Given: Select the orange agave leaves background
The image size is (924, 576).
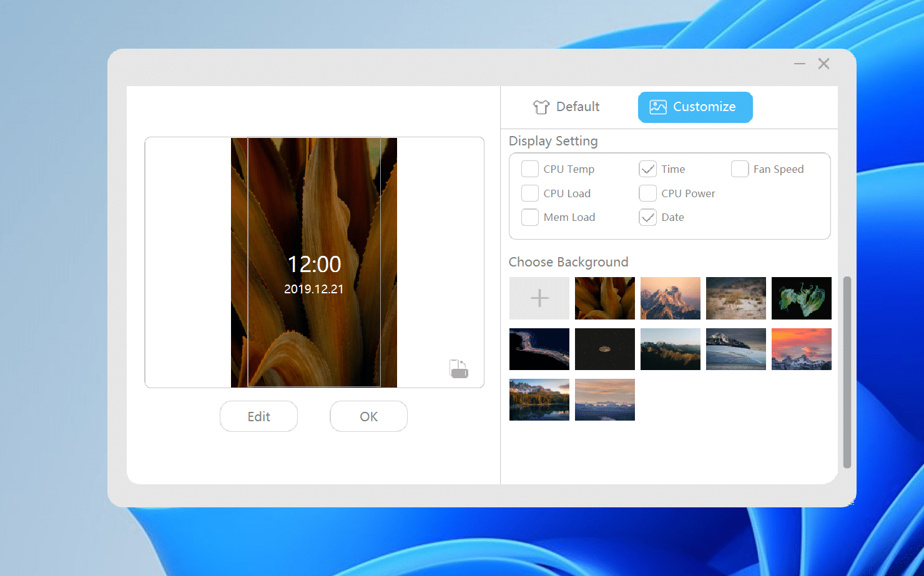Looking at the screenshot, I should click(x=604, y=298).
